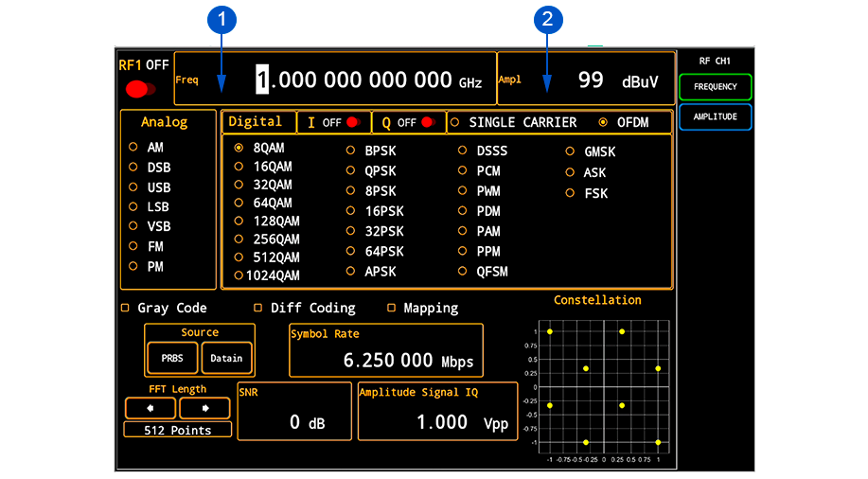Select QFSM modulation

coord(462,271)
